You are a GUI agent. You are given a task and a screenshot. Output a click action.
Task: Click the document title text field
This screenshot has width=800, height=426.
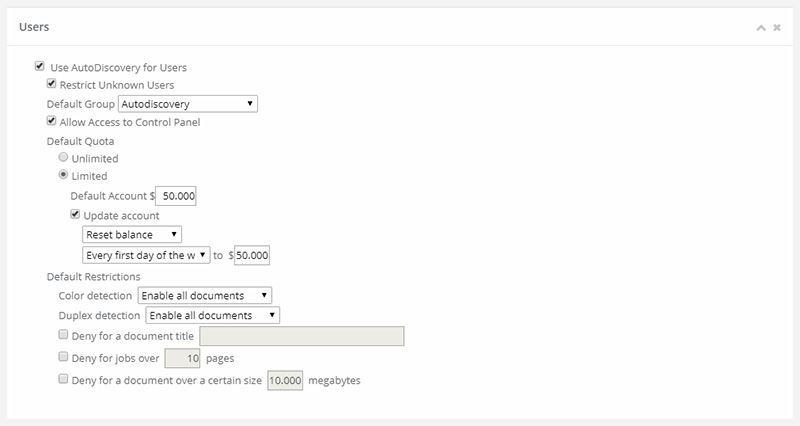302,336
